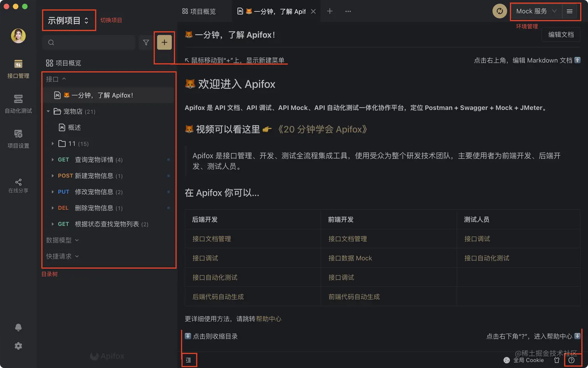
Task: Expand 查询宠物详情 GET entry
Action: point(53,160)
